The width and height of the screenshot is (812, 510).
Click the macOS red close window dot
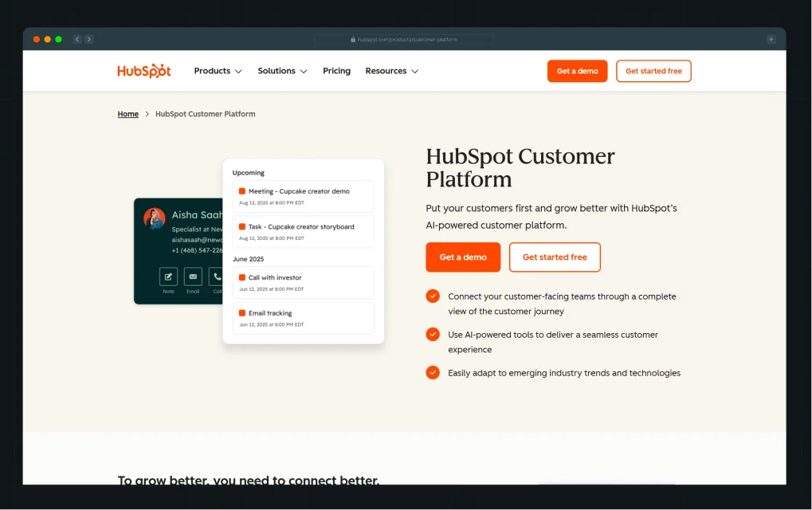(36, 39)
